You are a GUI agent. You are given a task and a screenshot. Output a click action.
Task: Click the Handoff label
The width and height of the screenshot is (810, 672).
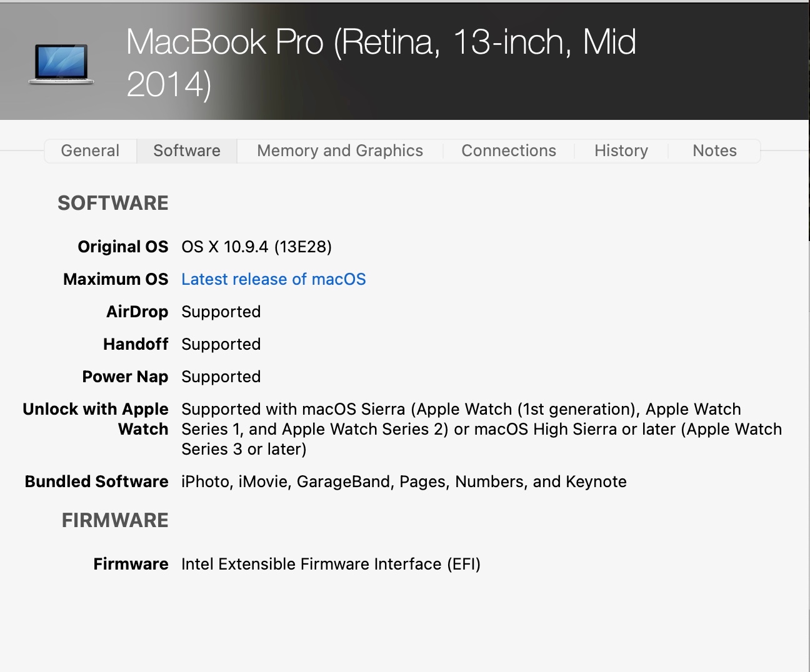(x=136, y=344)
